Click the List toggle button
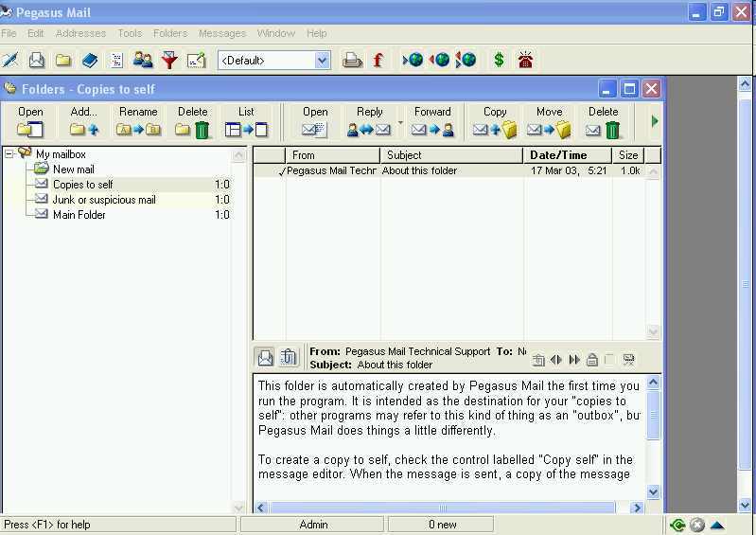The width and height of the screenshot is (756, 535). pos(246,121)
